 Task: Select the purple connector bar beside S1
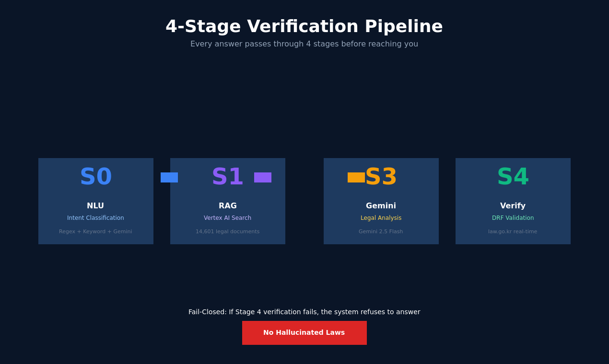coord(263,178)
